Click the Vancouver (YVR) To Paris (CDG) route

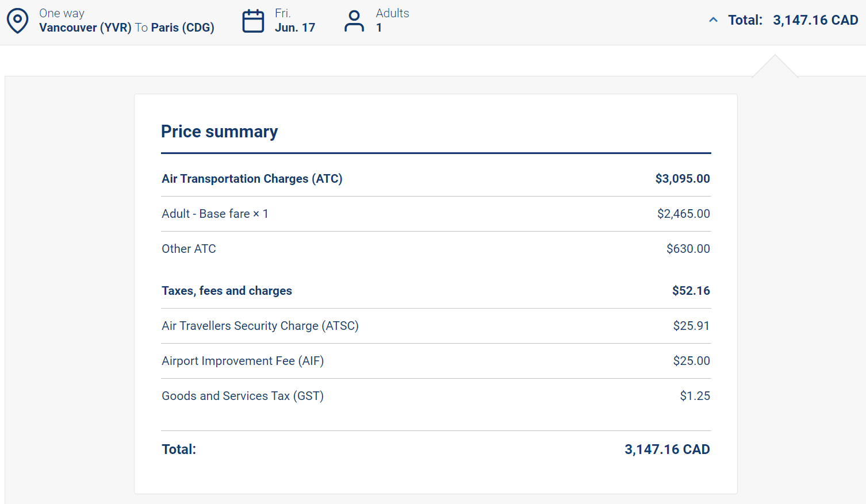click(x=127, y=28)
